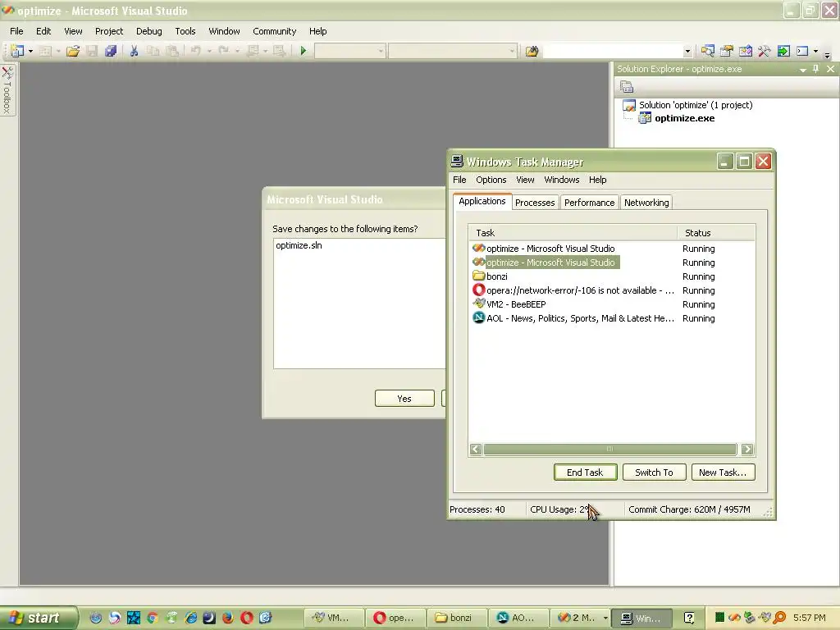Click the End Task button

pyautogui.click(x=585, y=472)
